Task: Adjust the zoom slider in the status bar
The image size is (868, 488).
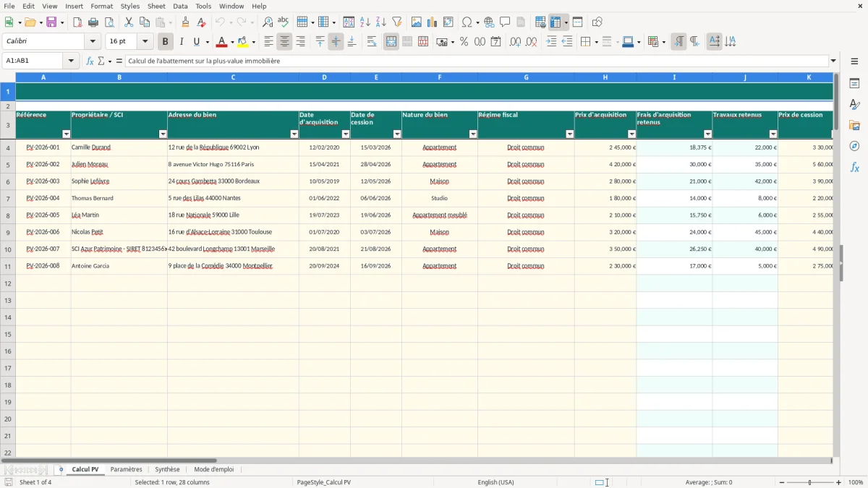Action: pyautogui.click(x=809, y=482)
